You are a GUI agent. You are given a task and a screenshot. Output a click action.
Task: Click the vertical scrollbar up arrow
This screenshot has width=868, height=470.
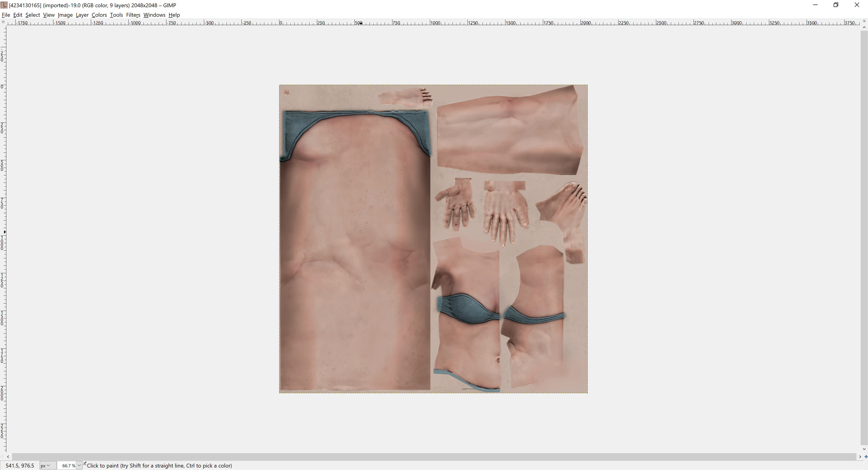(864, 28)
